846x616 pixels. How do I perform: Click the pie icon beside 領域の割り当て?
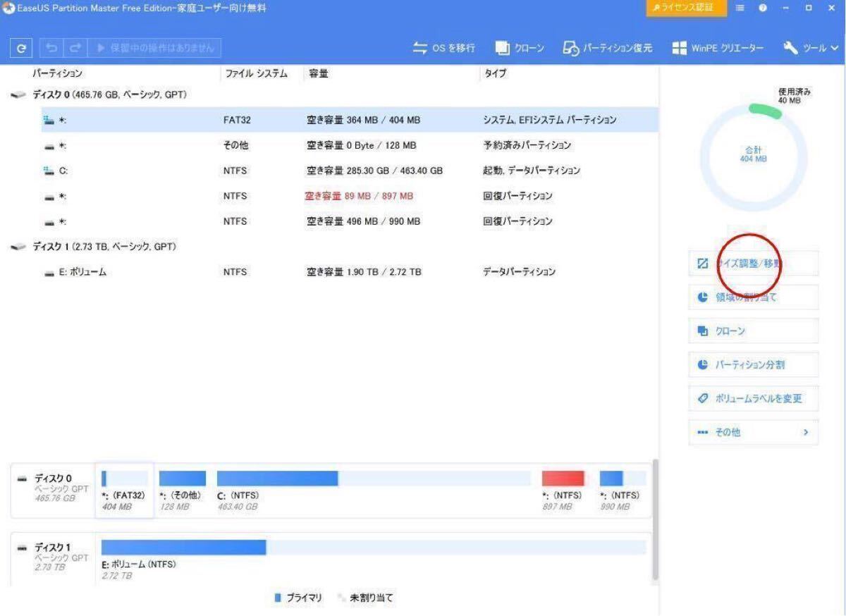[702, 297]
